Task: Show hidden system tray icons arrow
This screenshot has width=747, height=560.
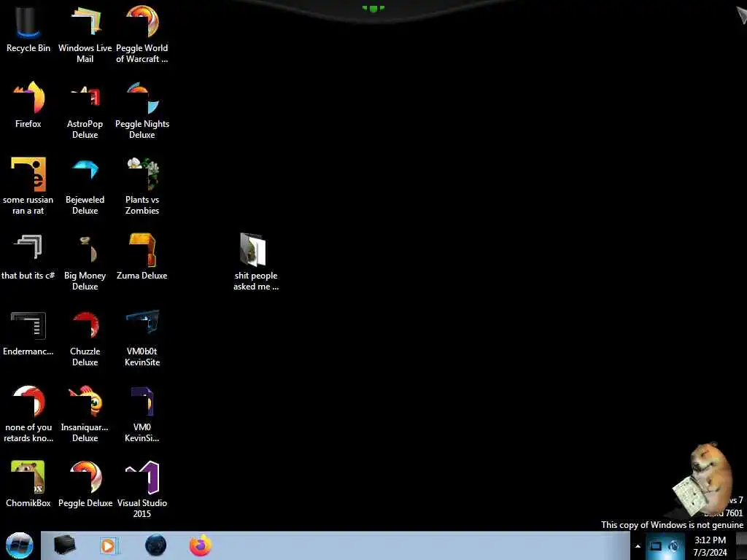Action: pyautogui.click(x=638, y=546)
